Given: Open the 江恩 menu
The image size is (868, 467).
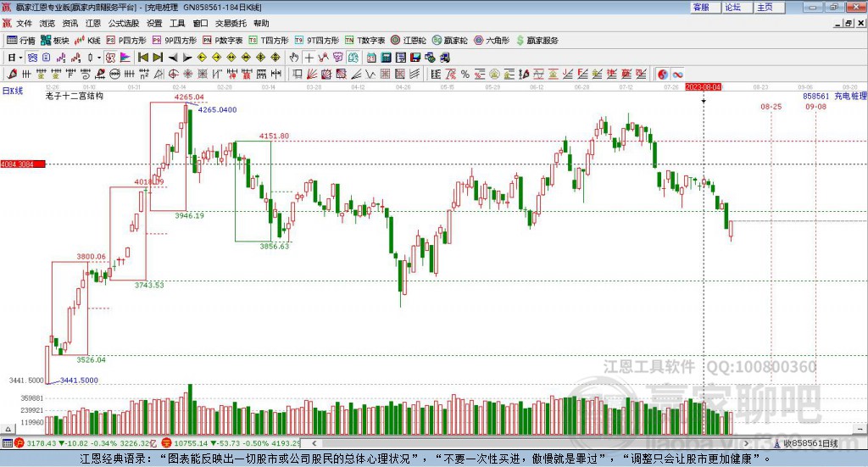Looking at the screenshot, I should (93, 23).
